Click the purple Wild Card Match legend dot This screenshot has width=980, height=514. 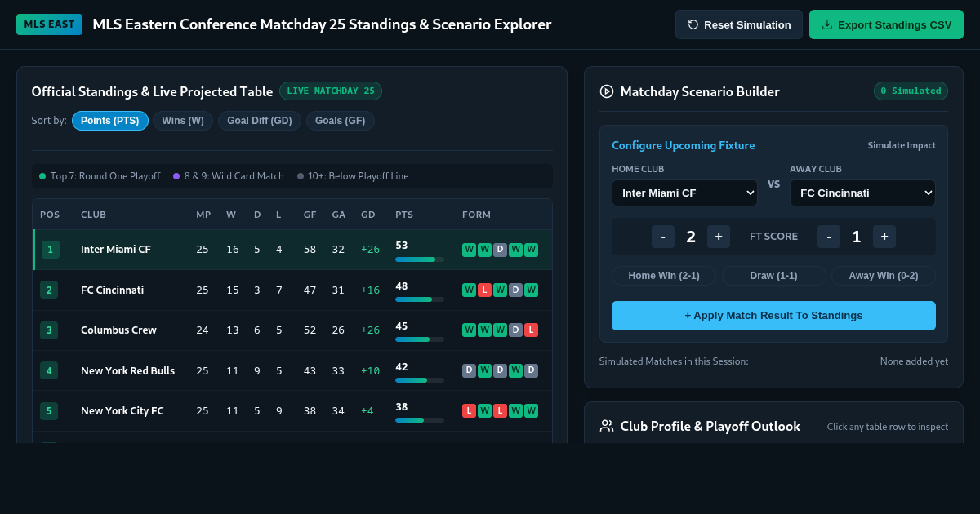[x=176, y=176]
